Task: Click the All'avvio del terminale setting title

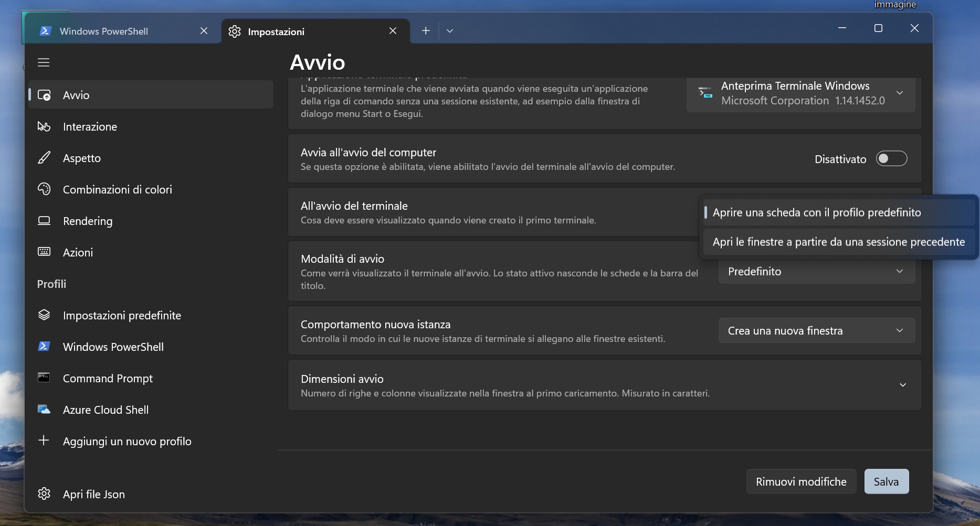Action: click(354, 206)
